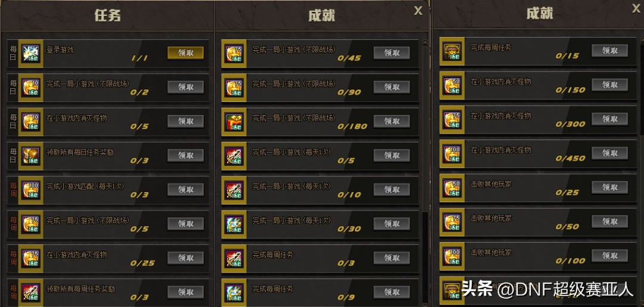Close the right achievements panel with X
Viewport: 644px width, 307px height.
[636, 8]
